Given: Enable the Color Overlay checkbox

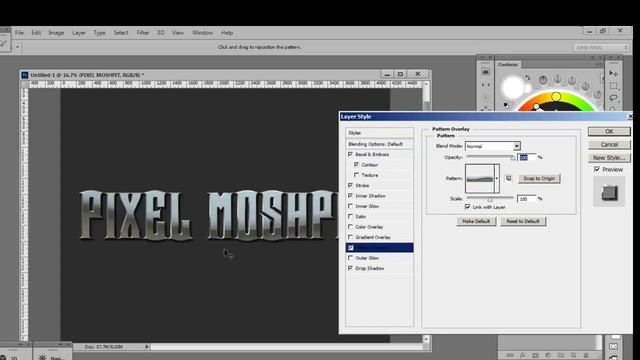Looking at the screenshot, I should (350, 227).
